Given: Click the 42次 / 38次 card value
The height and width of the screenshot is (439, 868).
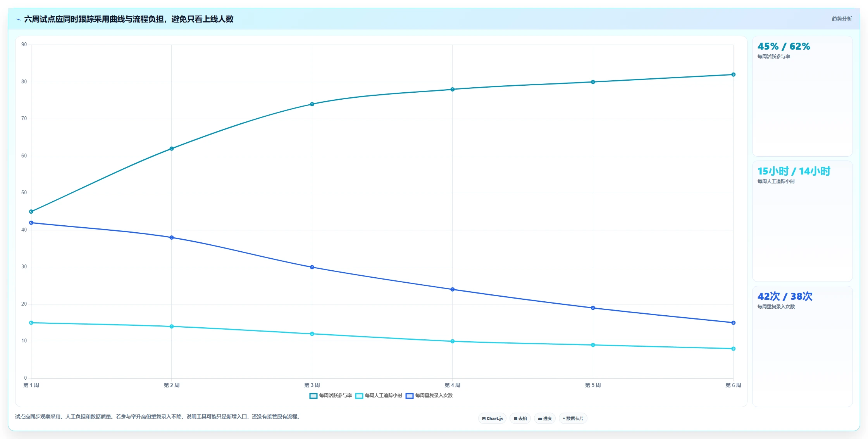Looking at the screenshot, I should click(x=785, y=297).
